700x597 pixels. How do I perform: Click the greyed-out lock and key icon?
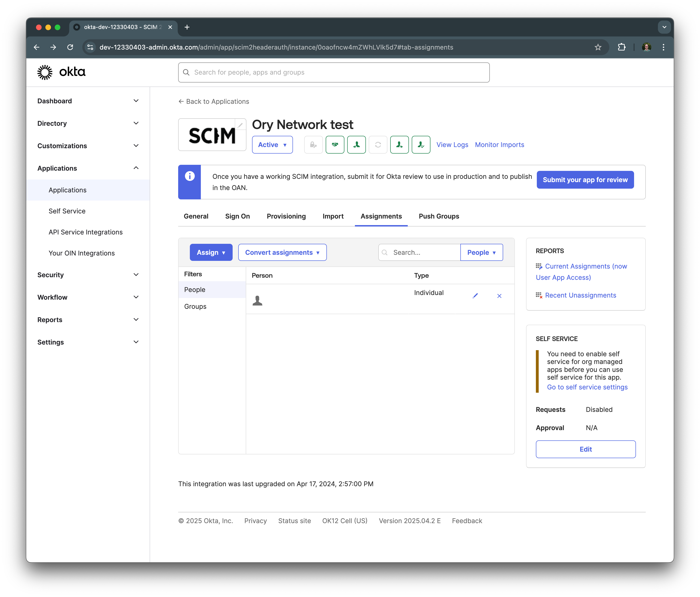(313, 145)
